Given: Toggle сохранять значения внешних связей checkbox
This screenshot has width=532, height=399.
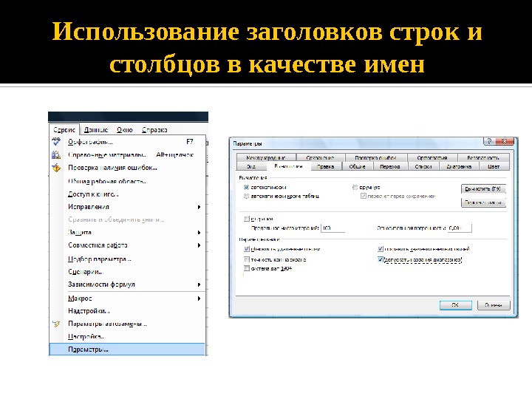Looking at the screenshot, I should pyautogui.click(x=381, y=249).
